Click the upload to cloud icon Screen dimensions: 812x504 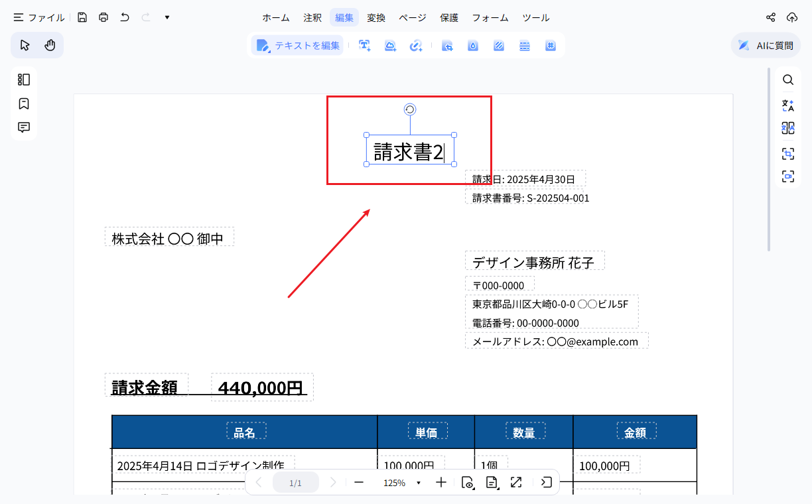[791, 18]
